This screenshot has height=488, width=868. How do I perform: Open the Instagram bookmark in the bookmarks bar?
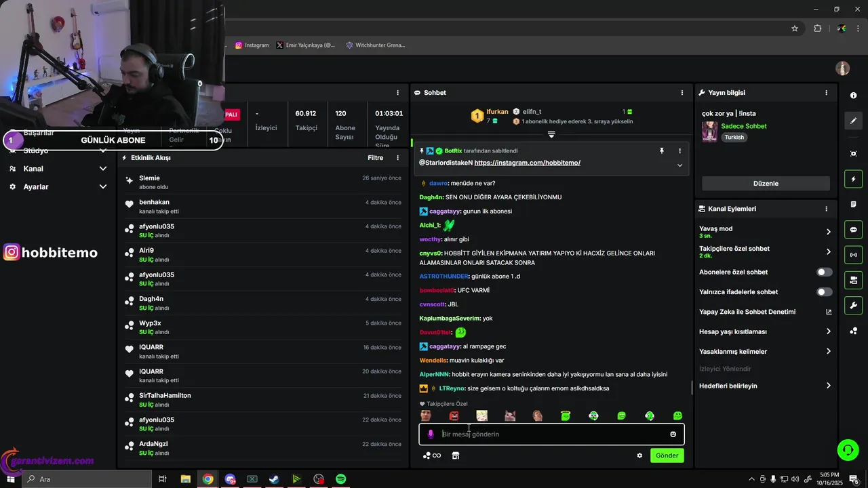point(252,45)
